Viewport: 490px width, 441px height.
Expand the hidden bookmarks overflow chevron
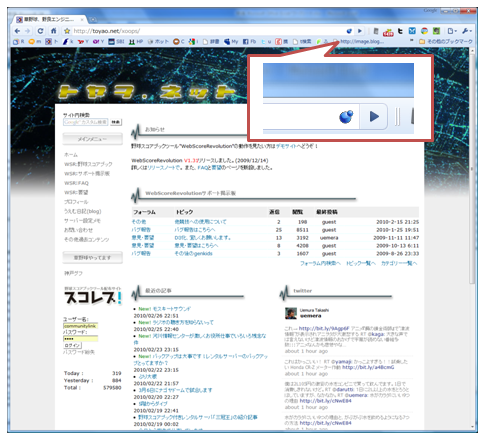pos(412,41)
